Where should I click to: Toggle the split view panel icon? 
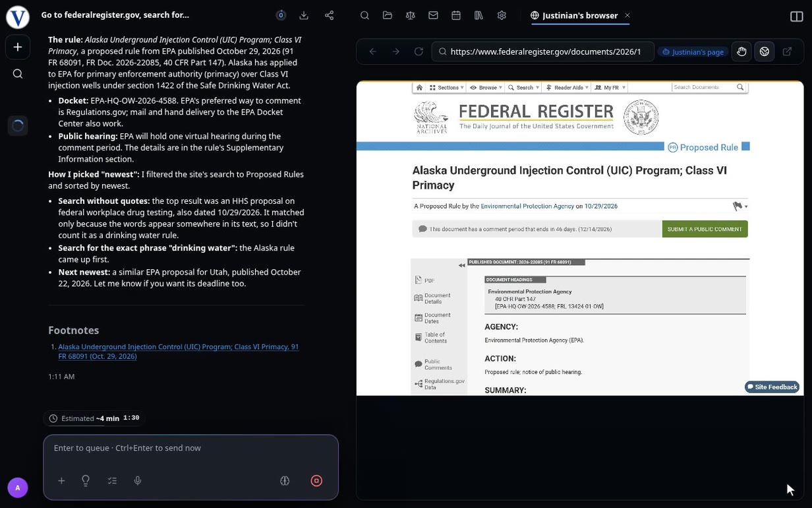796,16
